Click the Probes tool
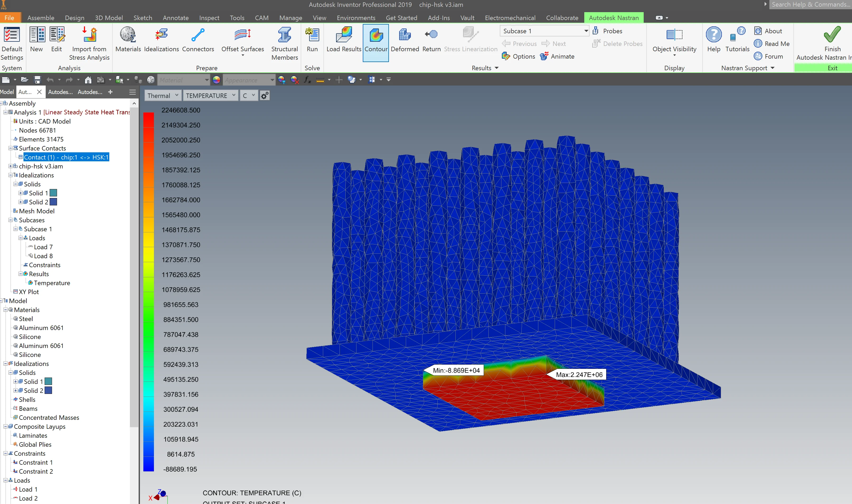852x504 pixels. [608, 31]
